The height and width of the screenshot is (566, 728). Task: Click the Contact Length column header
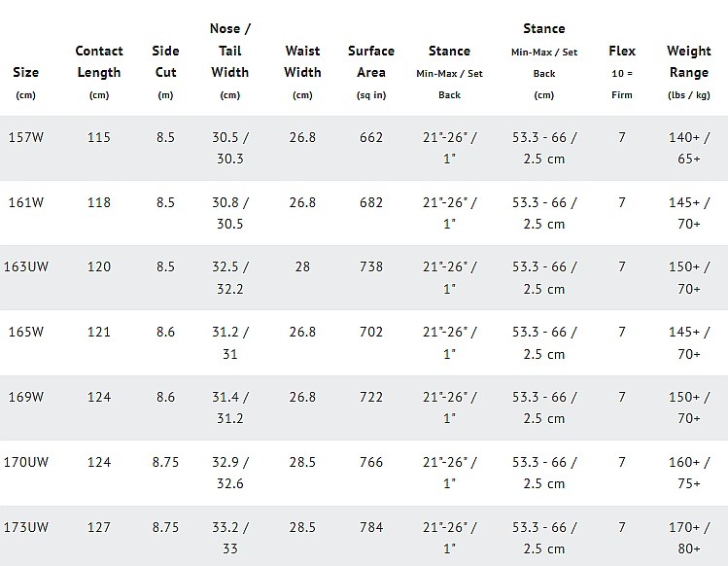98,60
